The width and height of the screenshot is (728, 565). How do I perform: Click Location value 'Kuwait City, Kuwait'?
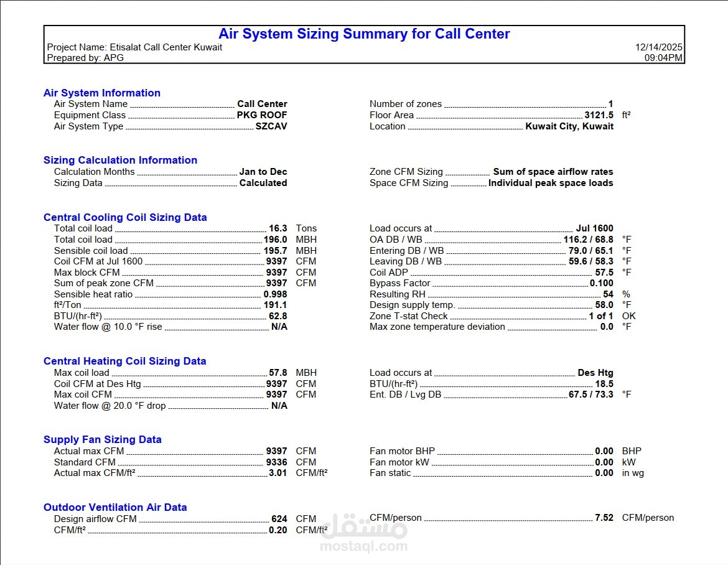point(569,126)
